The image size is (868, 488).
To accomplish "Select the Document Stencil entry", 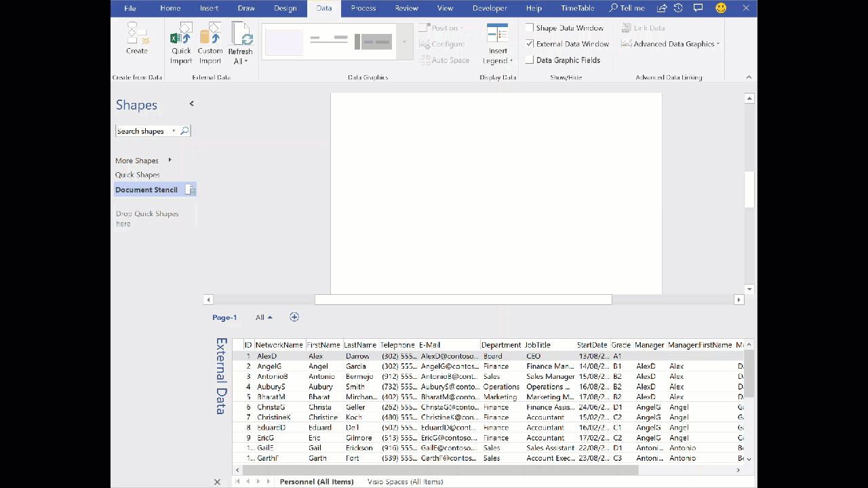I will point(155,190).
